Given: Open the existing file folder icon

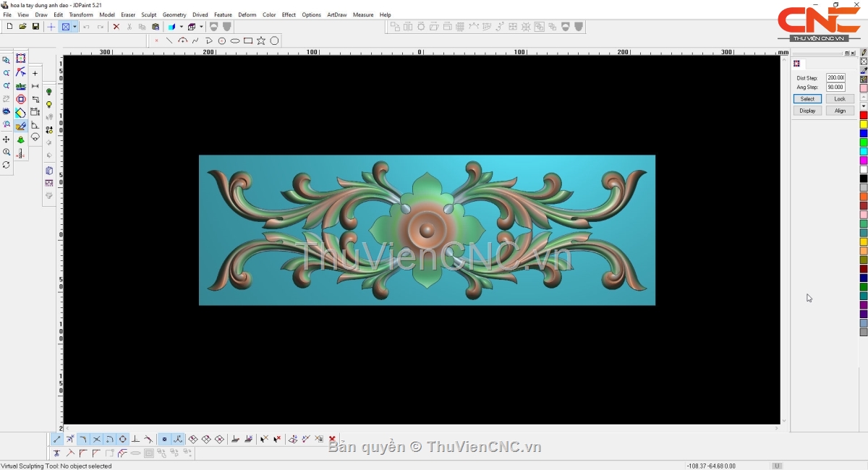Looking at the screenshot, I should 22,27.
